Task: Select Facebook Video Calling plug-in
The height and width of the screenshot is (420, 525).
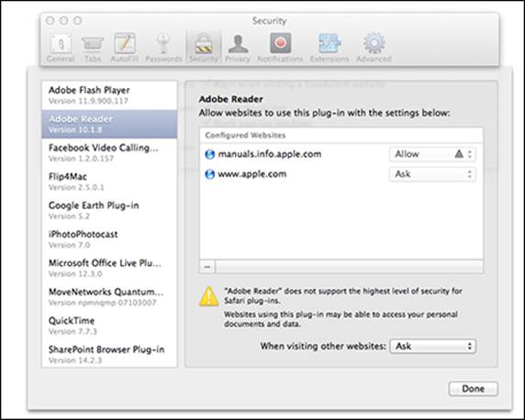Action: (109, 152)
